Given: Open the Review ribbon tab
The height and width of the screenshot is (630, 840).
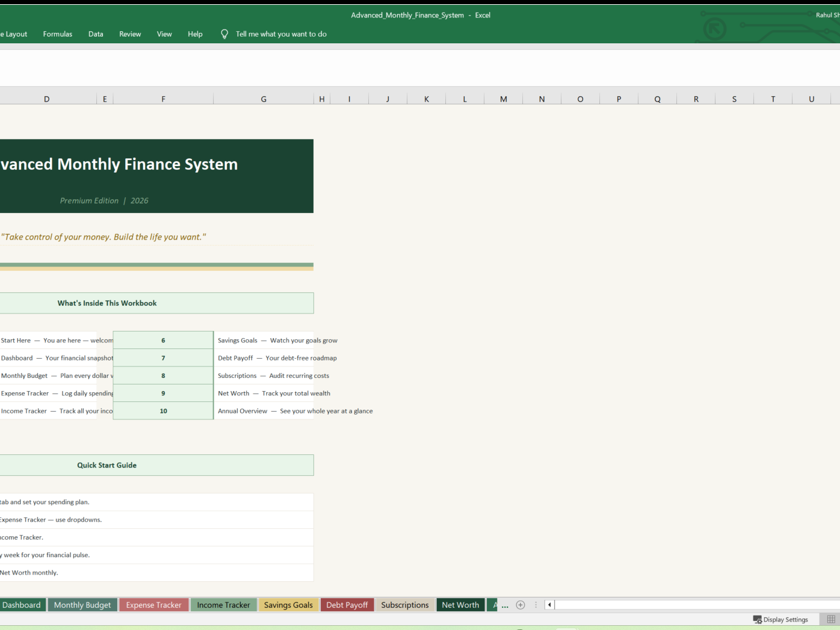Looking at the screenshot, I should pyautogui.click(x=130, y=34).
